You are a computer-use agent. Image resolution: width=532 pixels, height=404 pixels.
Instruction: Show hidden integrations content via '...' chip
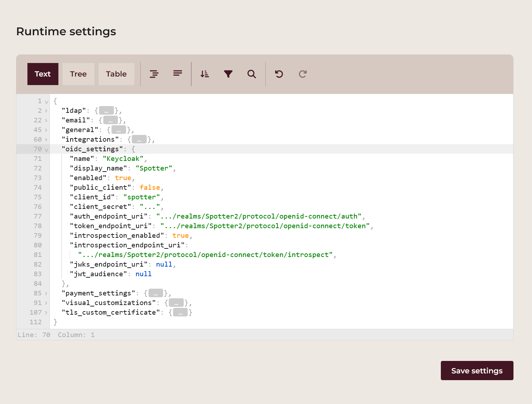tap(139, 139)
